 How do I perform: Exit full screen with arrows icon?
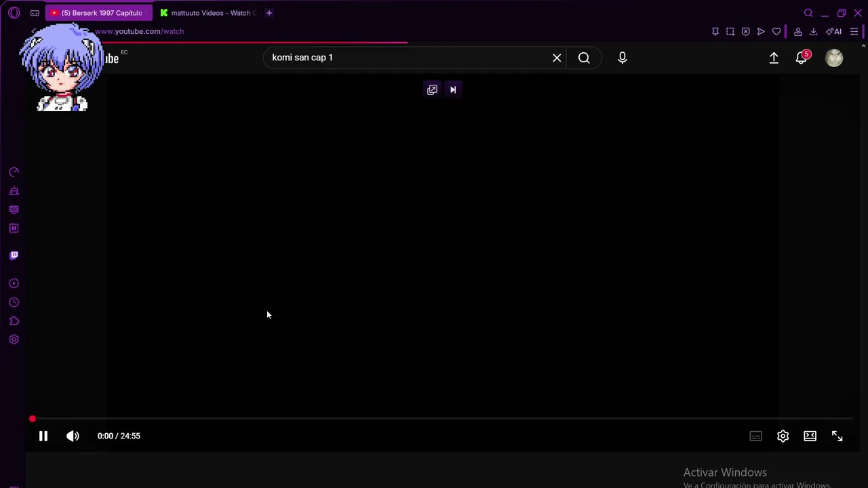[837, 436]
